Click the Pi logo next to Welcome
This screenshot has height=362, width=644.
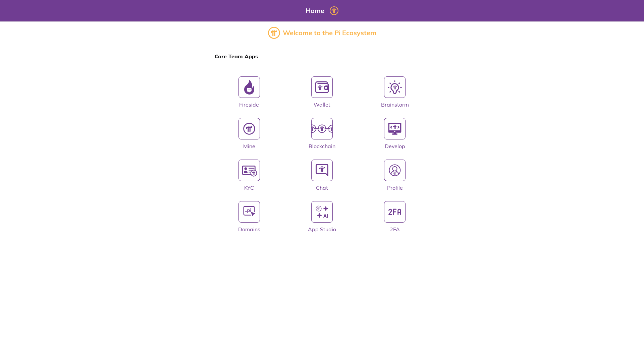coord(274,33)
